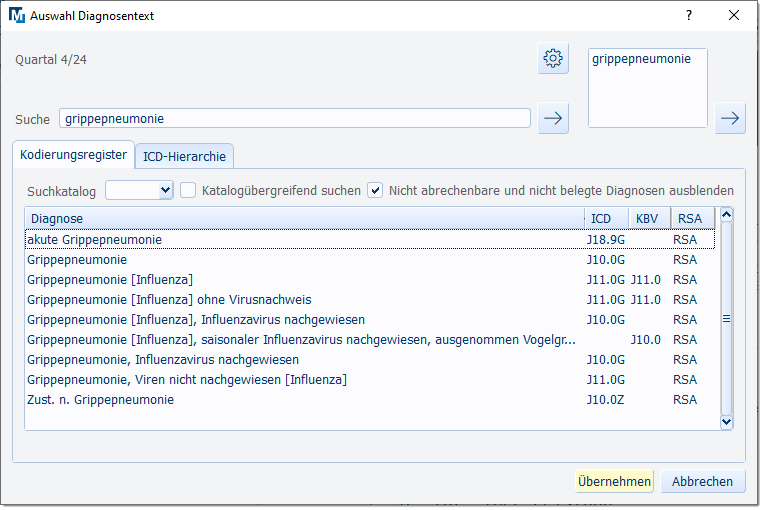The height and width of the screenshot is (510, 763).
Task: Select the Kodierungsregister tab
Action: 74,155
